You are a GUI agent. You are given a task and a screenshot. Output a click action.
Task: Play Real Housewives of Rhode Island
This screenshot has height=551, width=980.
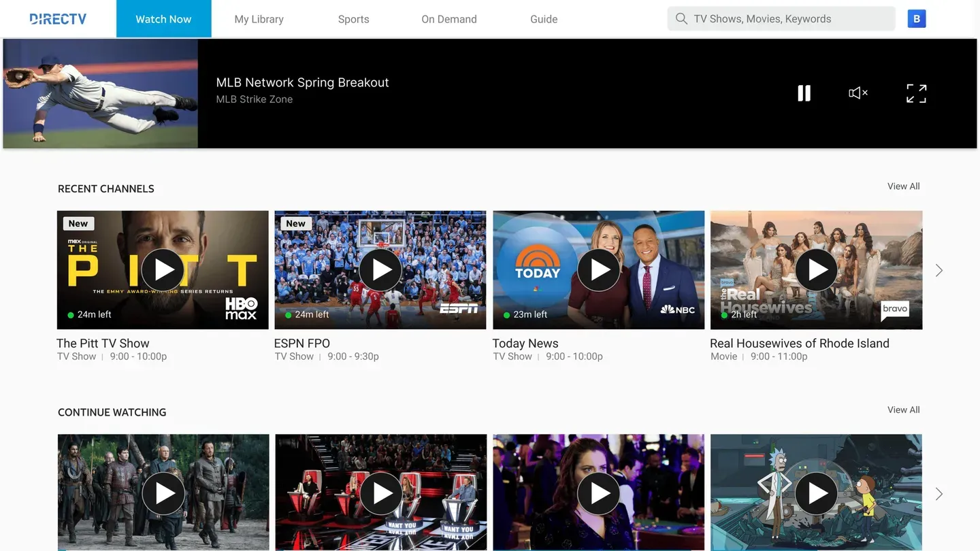pyautogui.click(x=817, y=270)
